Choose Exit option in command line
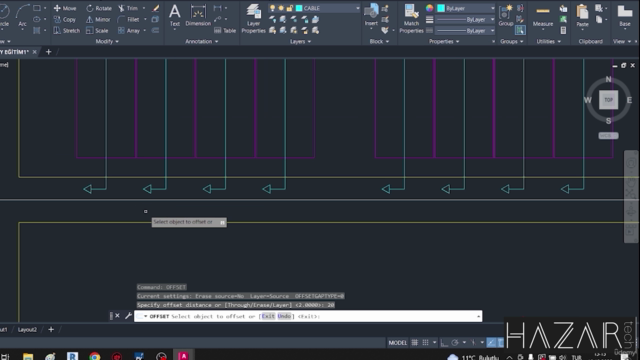The height and width of the screenshot is (360, 640). click(268, 316)
